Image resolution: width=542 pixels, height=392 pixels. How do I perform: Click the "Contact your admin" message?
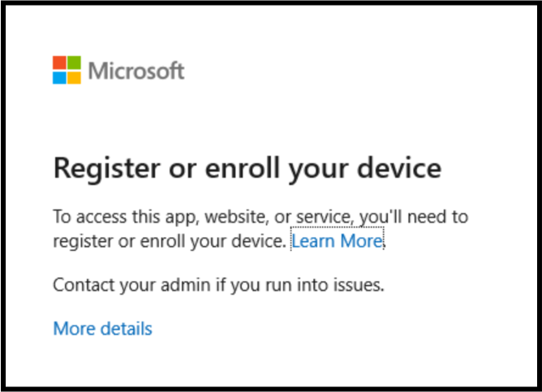pyautogui.click(x=217, y=285)
